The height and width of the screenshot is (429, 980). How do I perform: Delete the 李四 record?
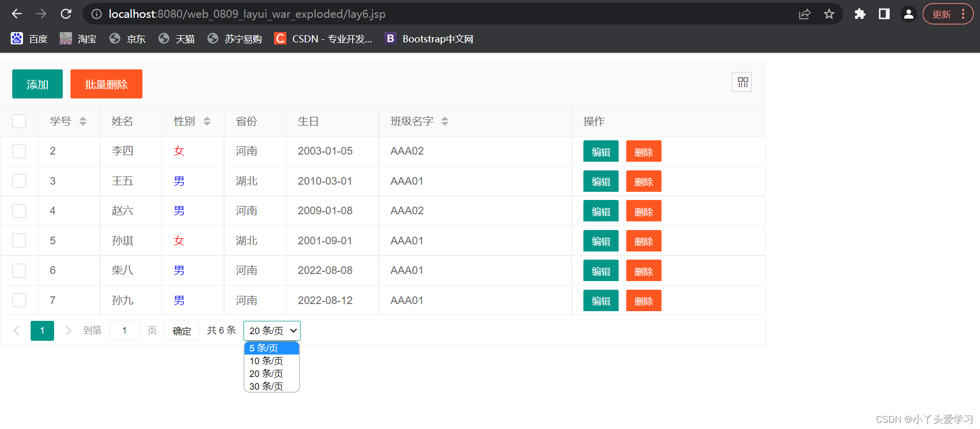[644, 152]
